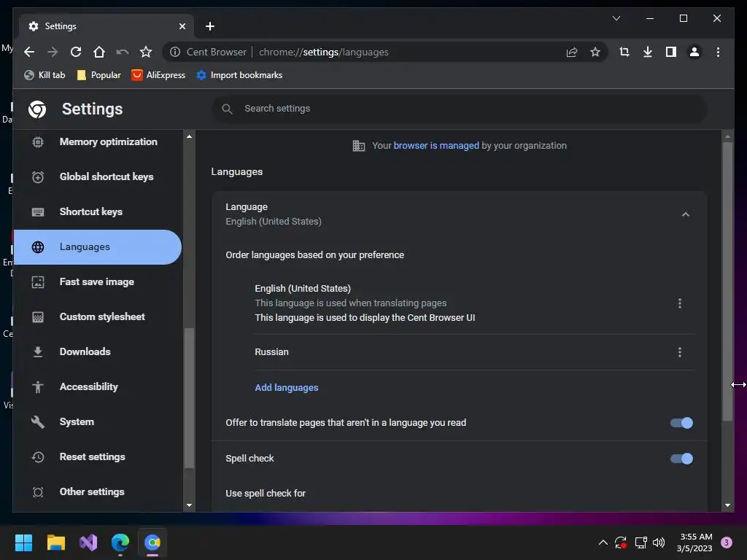Viewport: 747px width, 560px height.
Task: Click the star icon left of address bar
Action: [x=146, y=52]
